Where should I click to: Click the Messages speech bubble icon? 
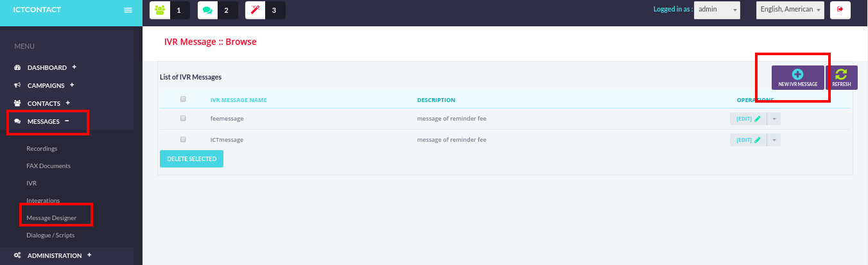tap(17, 121)
